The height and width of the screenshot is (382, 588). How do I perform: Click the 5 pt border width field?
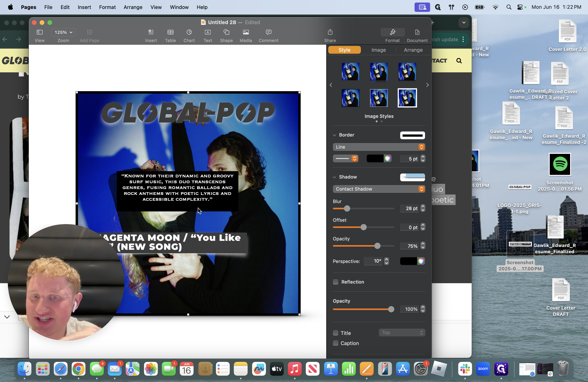pos(410,159)
